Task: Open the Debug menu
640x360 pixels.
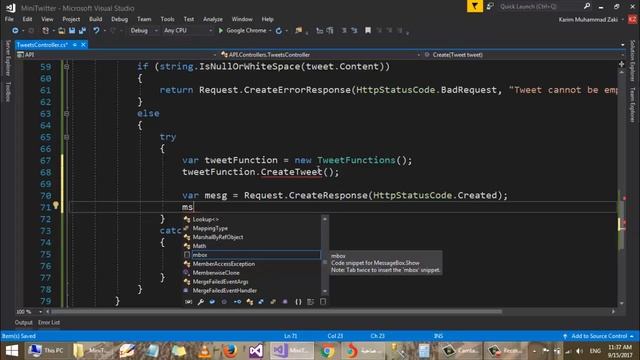Action: pos(120,19)
